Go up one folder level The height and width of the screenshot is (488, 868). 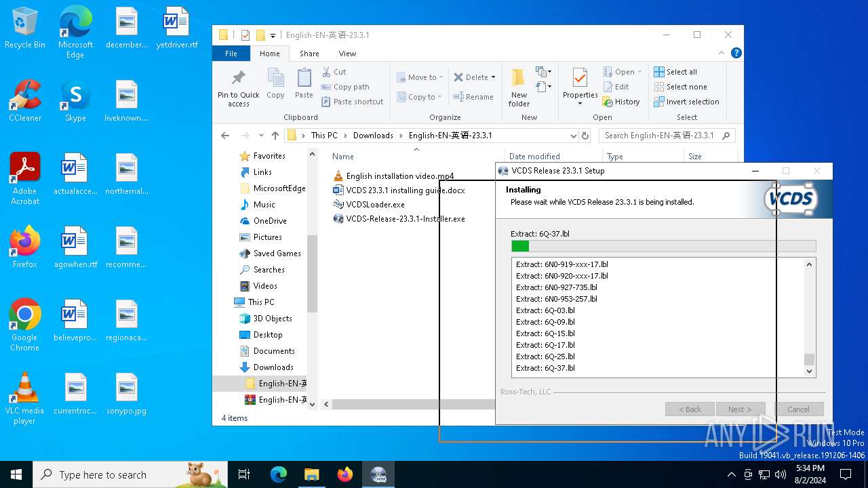(275, 136)
